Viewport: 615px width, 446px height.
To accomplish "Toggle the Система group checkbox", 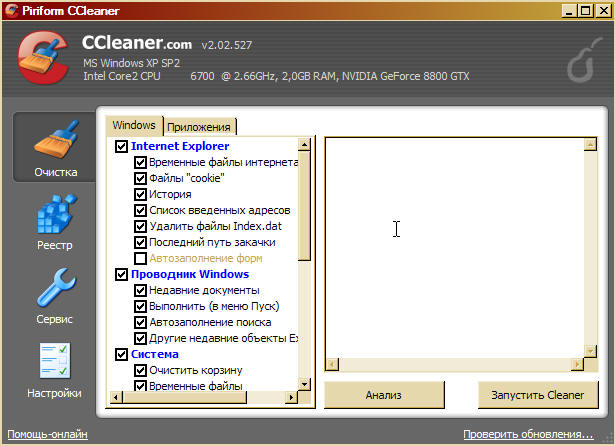I will pos(121,354).
